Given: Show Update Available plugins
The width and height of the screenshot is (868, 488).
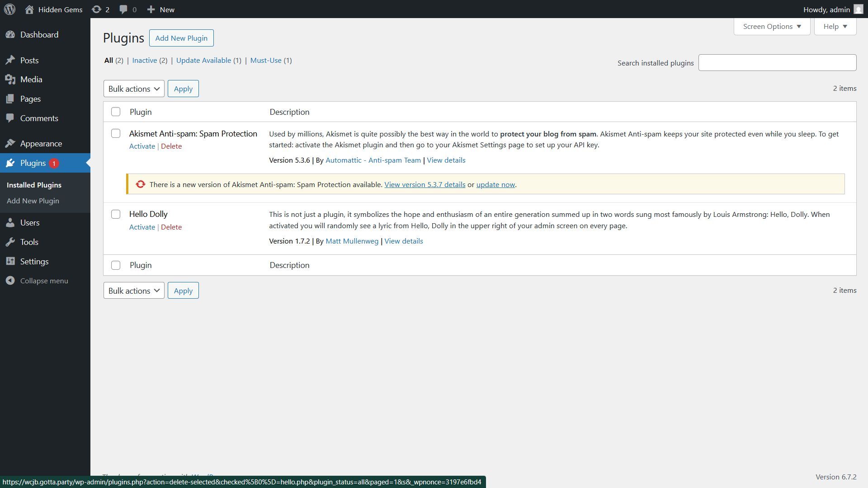Looking at the screenshot, I should click(203, 60).
